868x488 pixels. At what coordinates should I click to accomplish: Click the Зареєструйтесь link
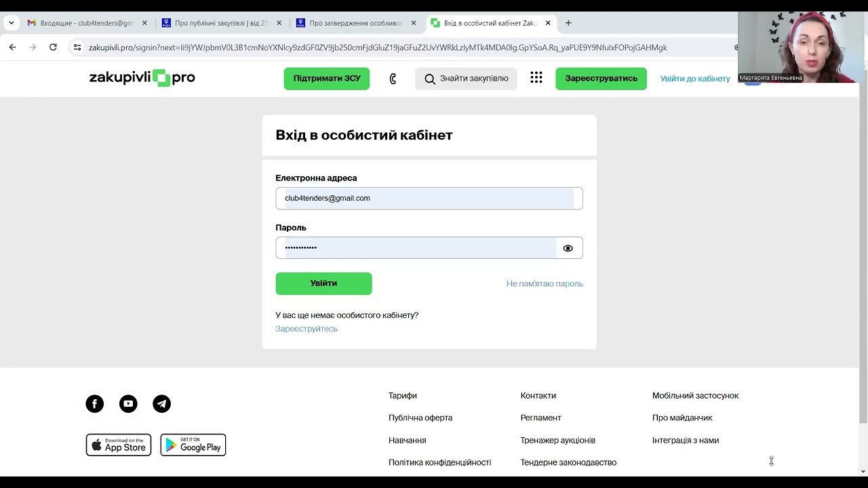(x=307, y=329)
